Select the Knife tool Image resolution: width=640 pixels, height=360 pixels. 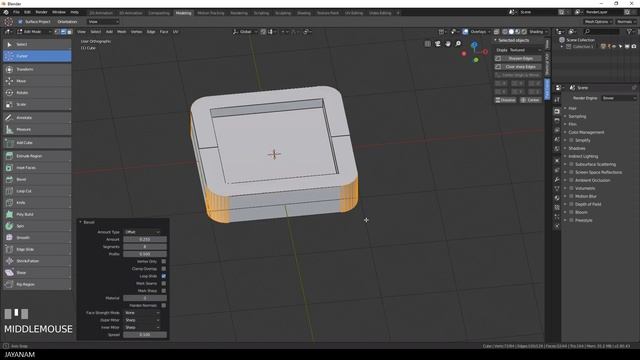coord(37,202)
